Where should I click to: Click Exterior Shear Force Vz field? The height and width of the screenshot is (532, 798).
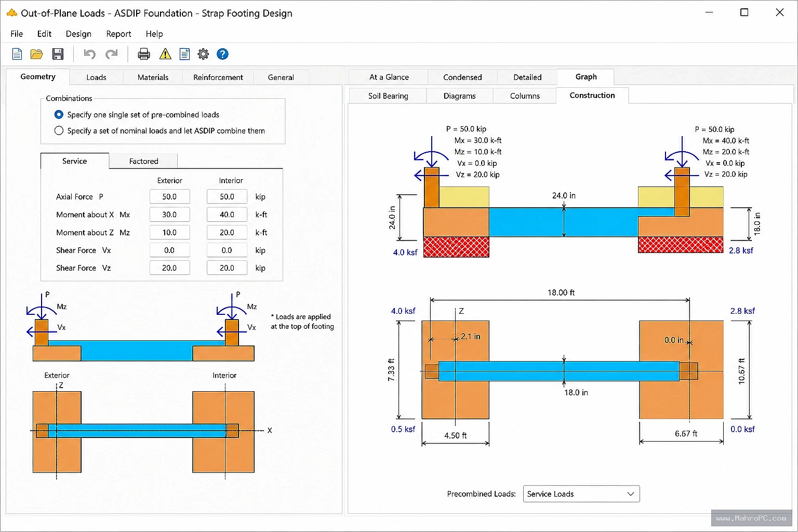(169, 268)
